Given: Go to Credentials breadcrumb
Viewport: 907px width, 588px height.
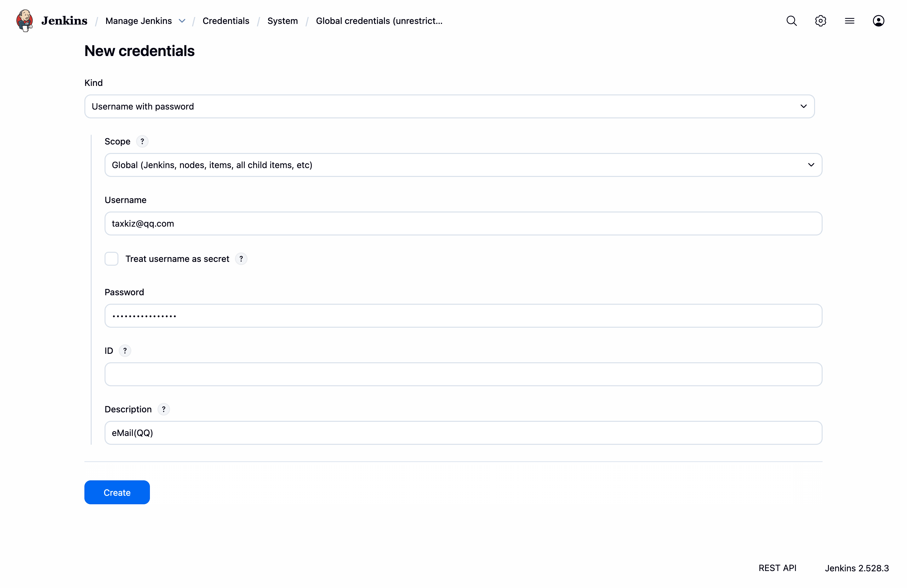Looking at the screenshot, I should click(225, 21).
